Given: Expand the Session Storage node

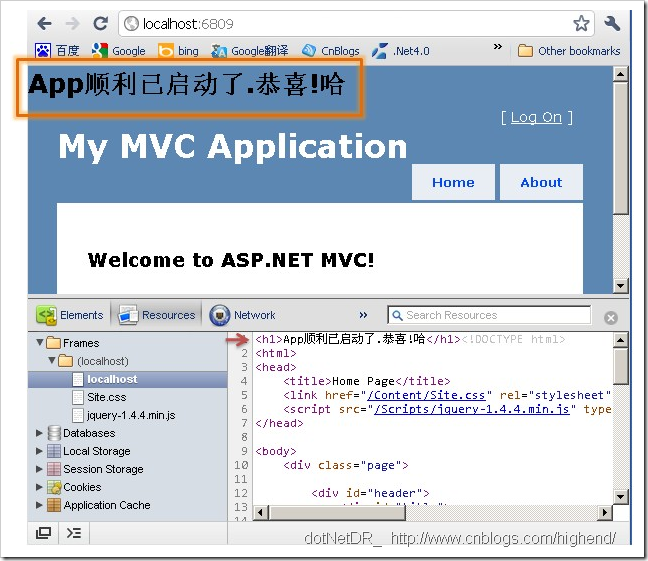Looking at the screenshot, I should coord(39,469).
